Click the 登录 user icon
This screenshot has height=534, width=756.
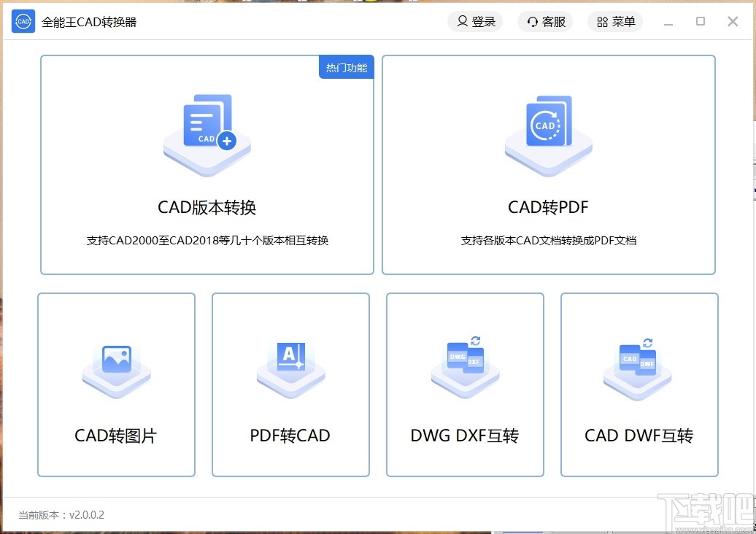[461, 22]
